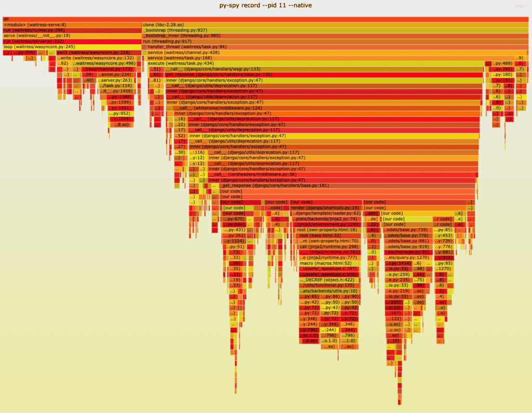This screenshot has width=532, height=413.
Task: Click the ...py:1589) frame
Action: pos(119,97)
